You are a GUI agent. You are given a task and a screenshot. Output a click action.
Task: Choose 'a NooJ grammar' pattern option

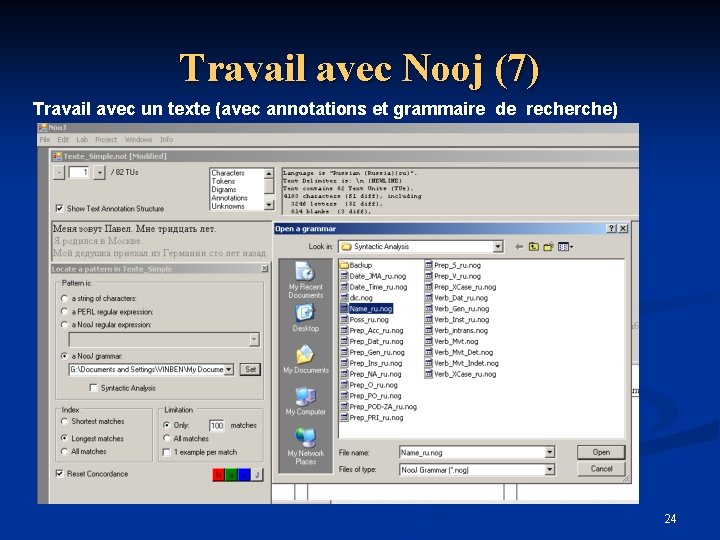click(64, 356)
